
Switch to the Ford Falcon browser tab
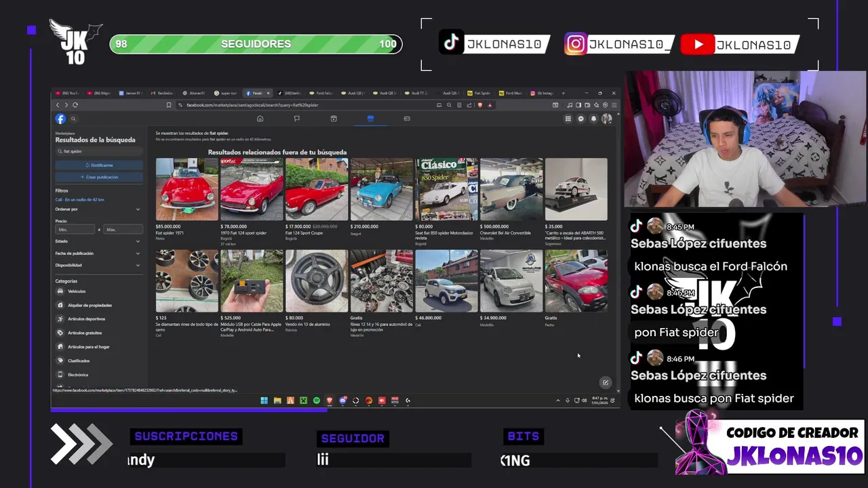[x=321, y=93]
